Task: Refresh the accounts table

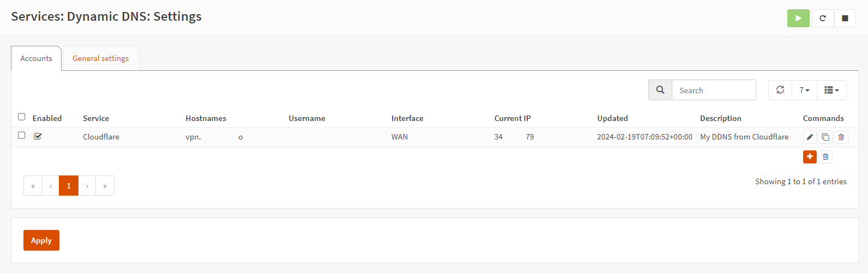Action: point(780,90)
